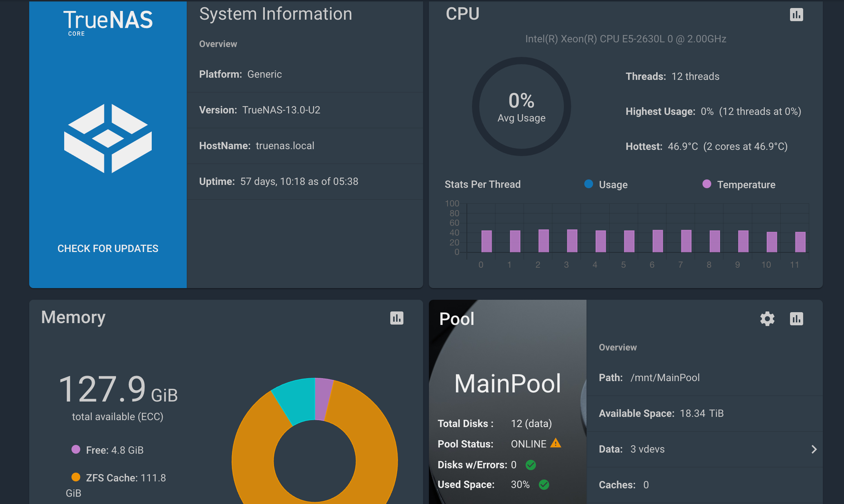Click the TrueNAS cube logo graphic
This screenshot has height=504, width=844.
tap(108, 138)
